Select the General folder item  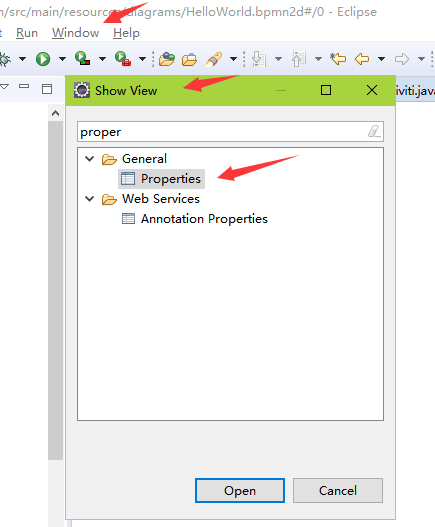coord(144,159)
